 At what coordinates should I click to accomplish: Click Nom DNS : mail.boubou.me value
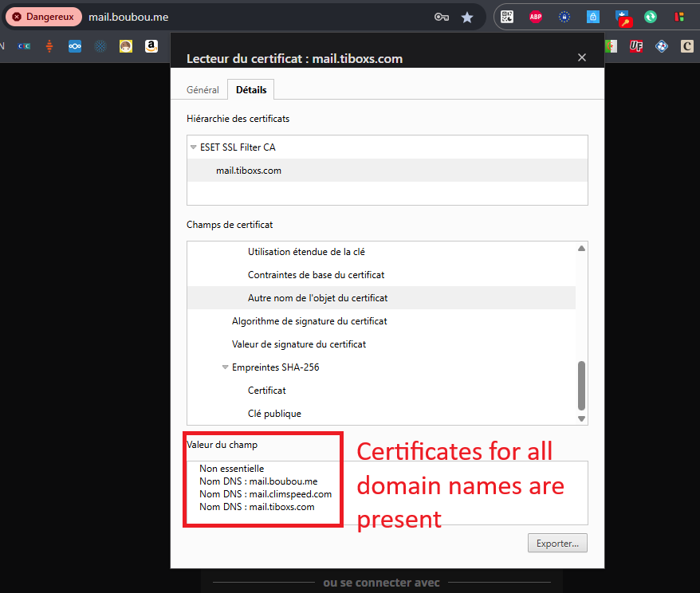click(258, 481)
